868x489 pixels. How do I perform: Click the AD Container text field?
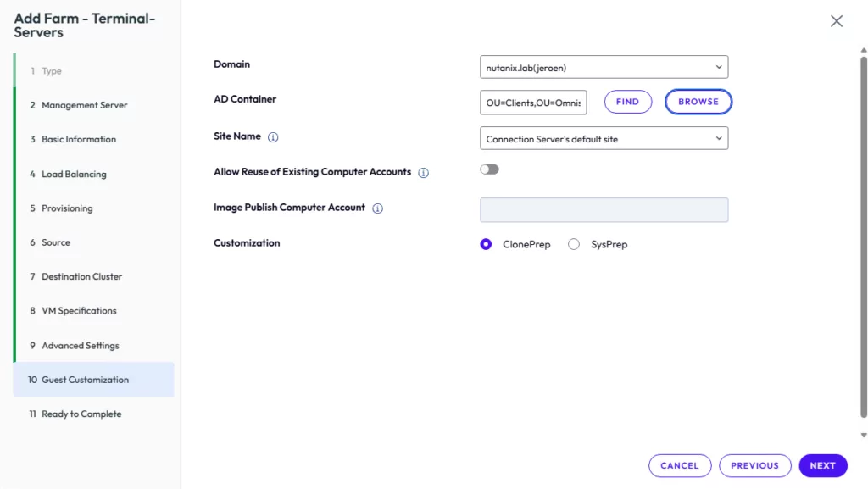point(534,103)
